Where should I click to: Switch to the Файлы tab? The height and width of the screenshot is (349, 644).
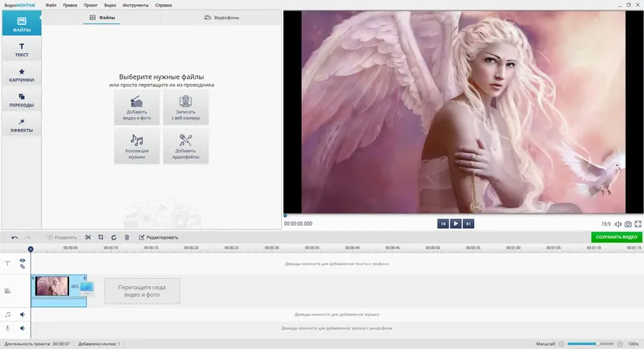[x=102, y=18]
